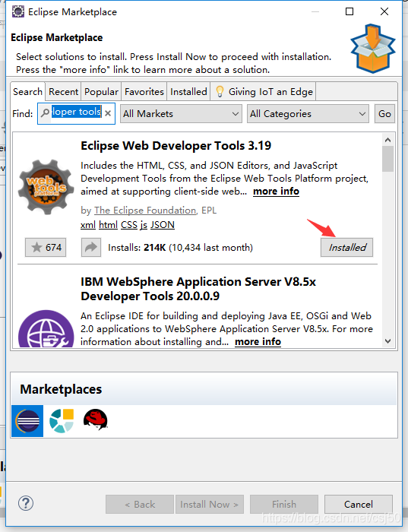This screenshot has height=532, width=408.
Task: Open the Favorites tab
Action: click(x=144, y=92)
